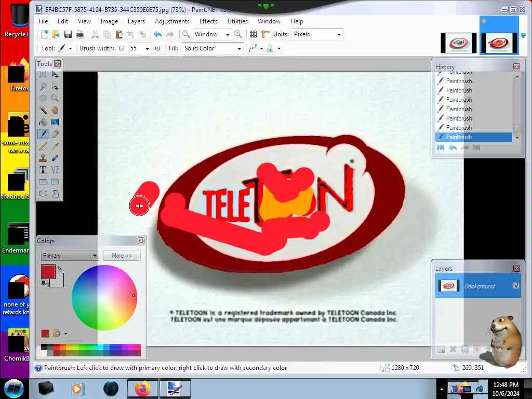
Task: Select the Pencil tool
Action: 43,146
